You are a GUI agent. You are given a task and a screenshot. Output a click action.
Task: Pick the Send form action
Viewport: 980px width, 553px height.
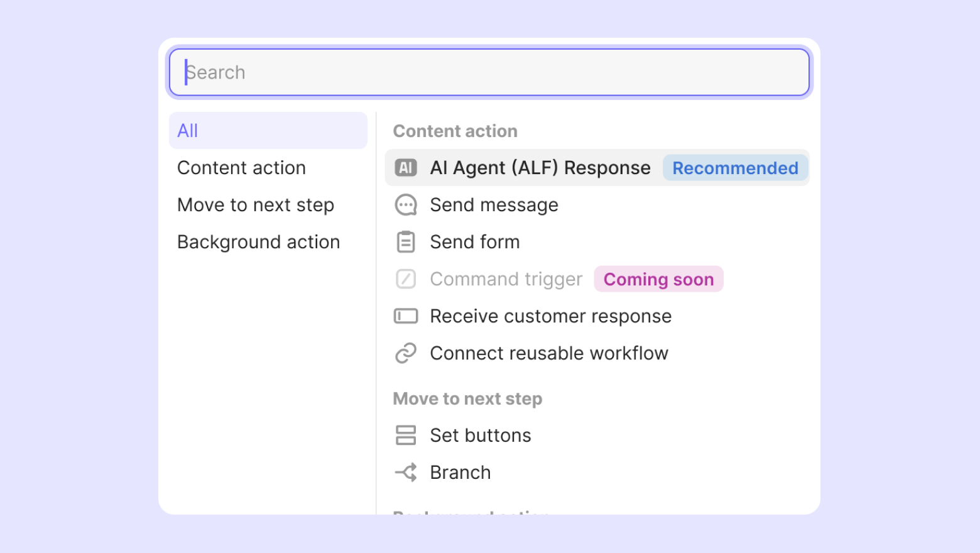click(475, 242)
